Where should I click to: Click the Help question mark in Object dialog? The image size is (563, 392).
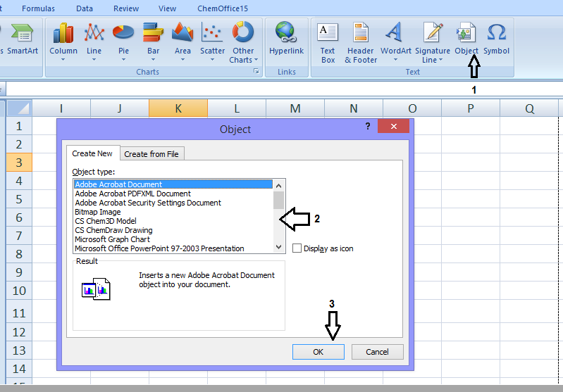click(368, 126)
